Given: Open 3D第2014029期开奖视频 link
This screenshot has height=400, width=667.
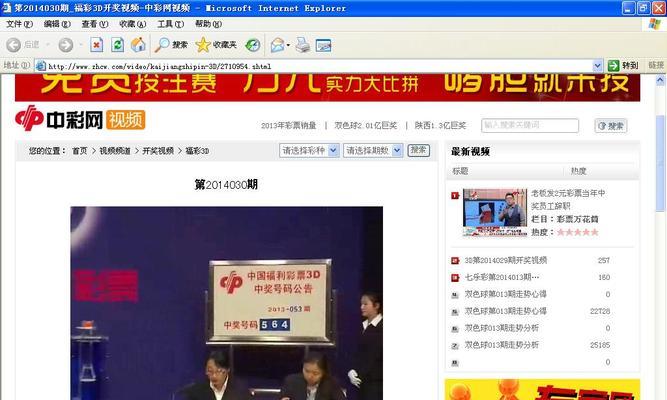Looking at the screenshot, I should [x=506, y=260].
